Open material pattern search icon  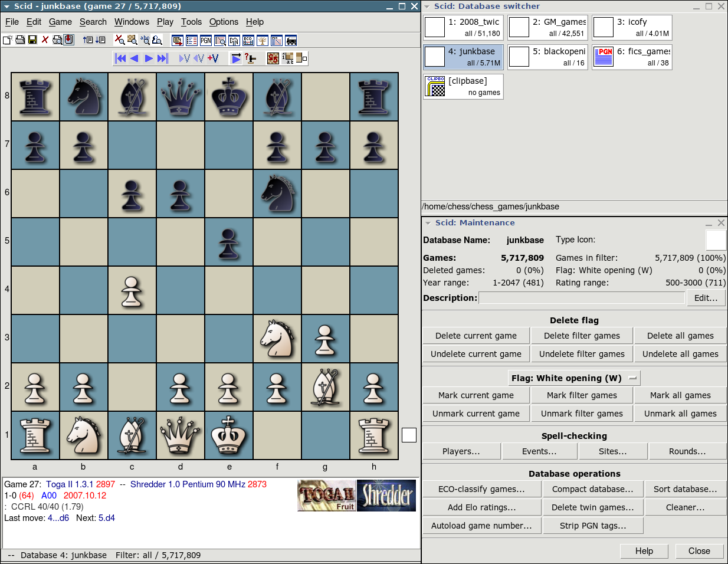(x=157, y=40)
